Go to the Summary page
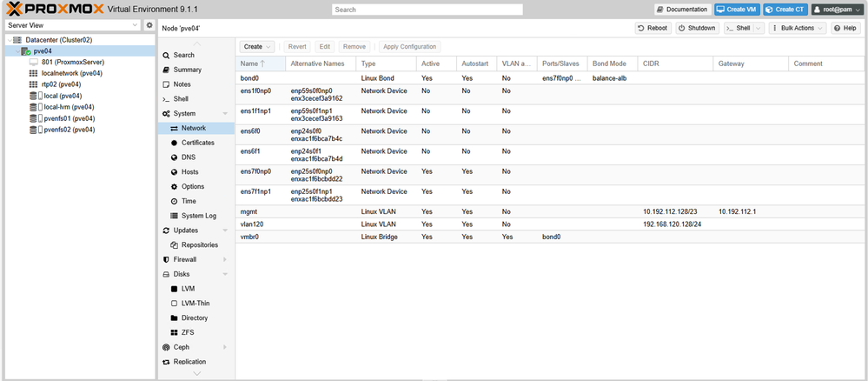The height and width of the screenshot is (381, 868). pos(187,70)
